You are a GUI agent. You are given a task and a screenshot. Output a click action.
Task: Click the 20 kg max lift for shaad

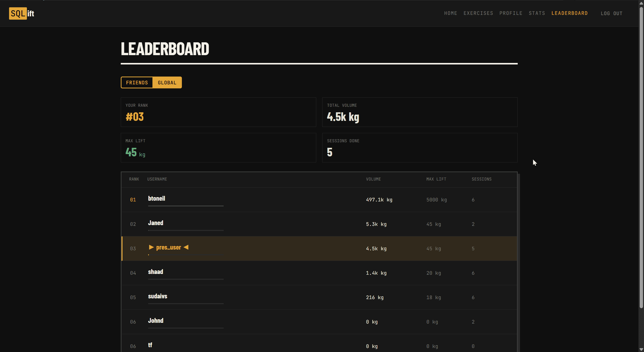433,273
